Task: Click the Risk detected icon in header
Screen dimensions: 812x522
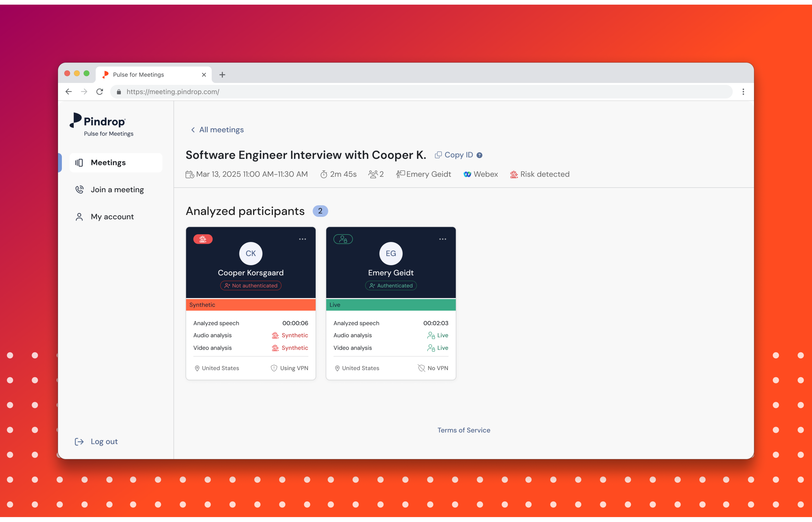Action: (x=514, y=174)
